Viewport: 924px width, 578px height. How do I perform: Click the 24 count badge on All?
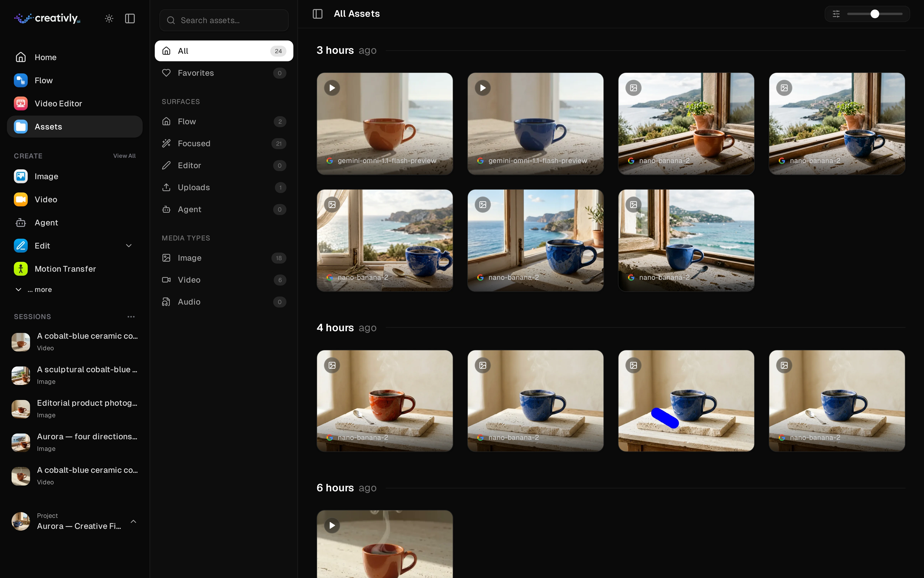click(x=278, y=51)
